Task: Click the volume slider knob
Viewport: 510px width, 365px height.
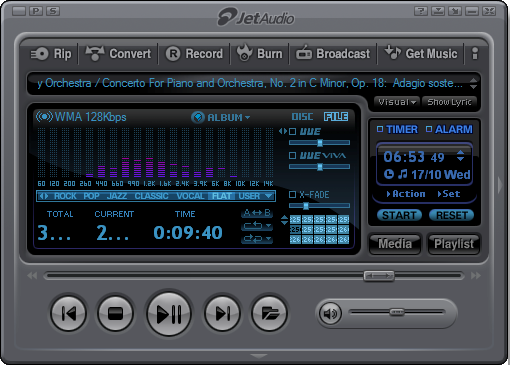Action: click(x=397, y=312)
